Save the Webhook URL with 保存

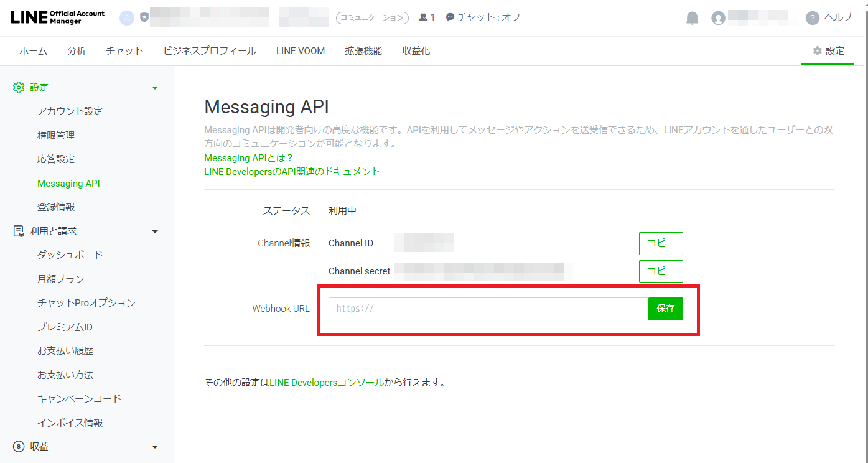click(x=665, y=309)
